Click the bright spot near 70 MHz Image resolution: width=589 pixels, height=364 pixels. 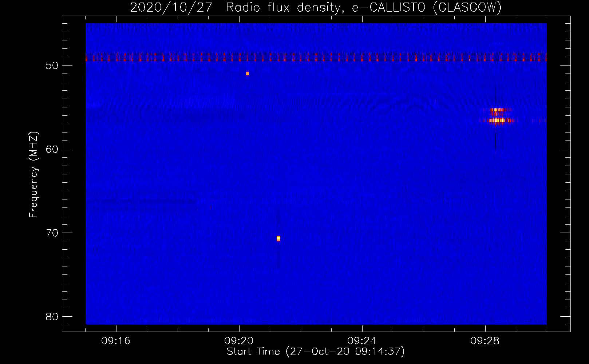point(278,238)
